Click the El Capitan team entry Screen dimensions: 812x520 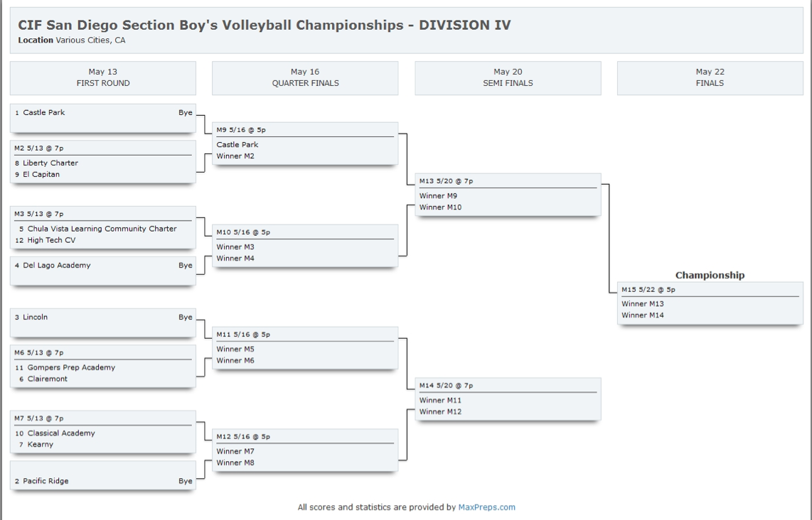point(41,174)
